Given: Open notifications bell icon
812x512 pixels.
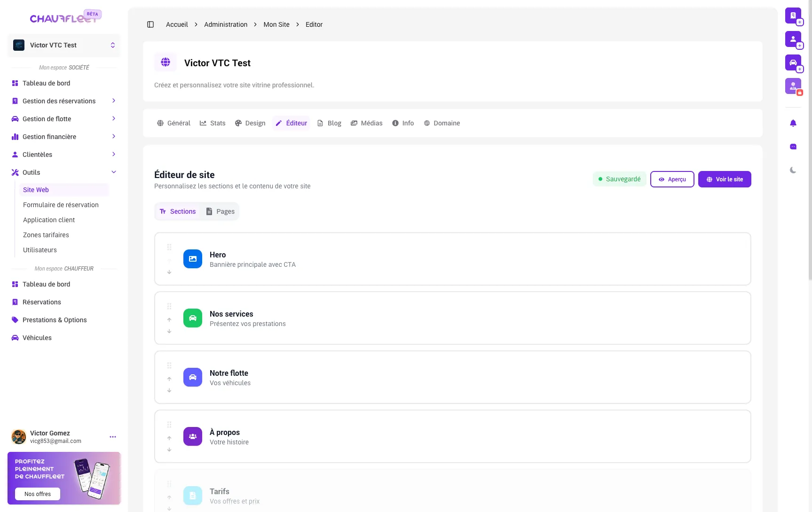Looking at the screenshot, I should (793, 123).
